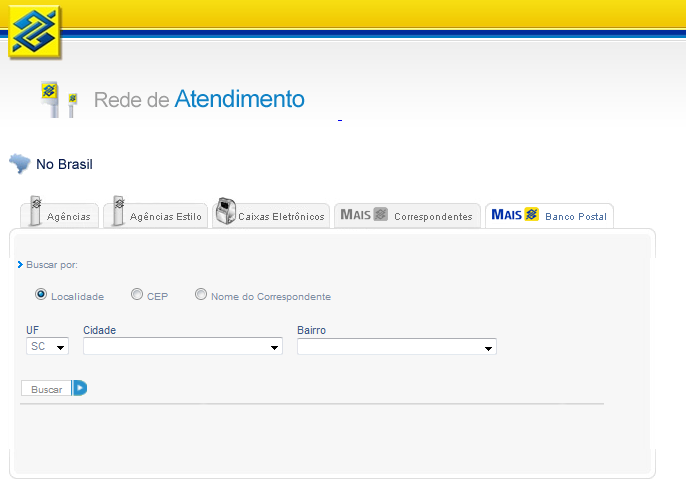Choose the CEP search option
The image size is (686, 499).
(137, 295)
